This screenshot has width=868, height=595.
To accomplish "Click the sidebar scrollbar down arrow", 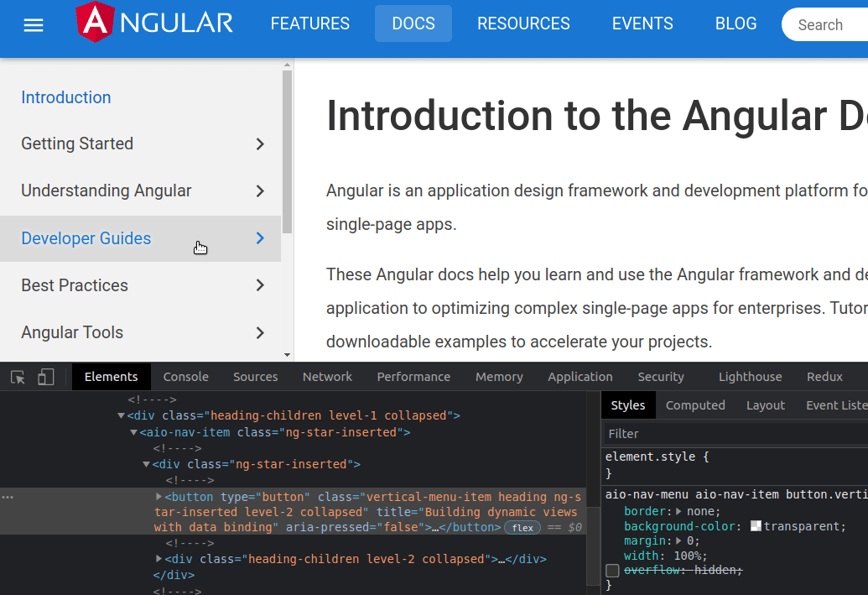I will click(287, 355).
